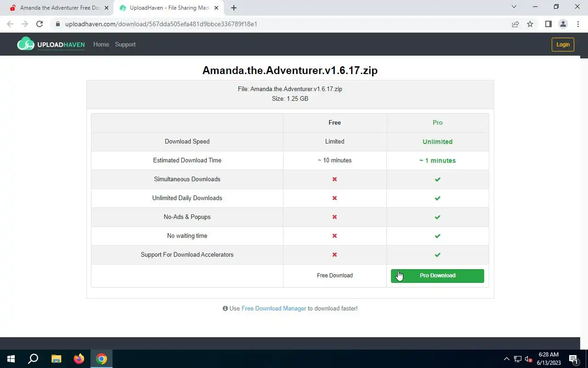Click the Amanda.the.Adventurer.v1.6.17.zip heading
Viewport: 588px width, 368px height.
pos(290,70)
